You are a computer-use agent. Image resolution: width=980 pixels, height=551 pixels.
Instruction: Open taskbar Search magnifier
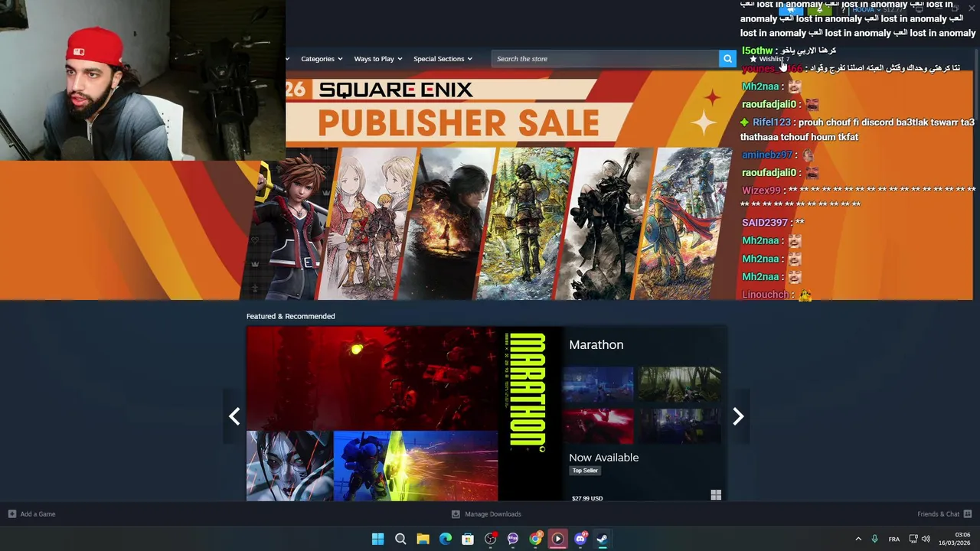click(x=400, y=539)
